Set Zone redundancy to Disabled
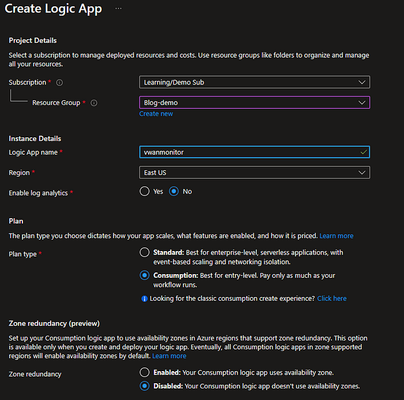 point(144,386)
